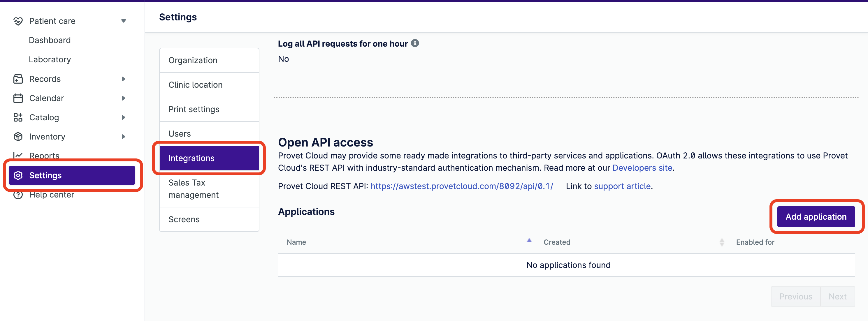Click the Reports chart icon
The image size is (868, 321).
coord(18,155)
